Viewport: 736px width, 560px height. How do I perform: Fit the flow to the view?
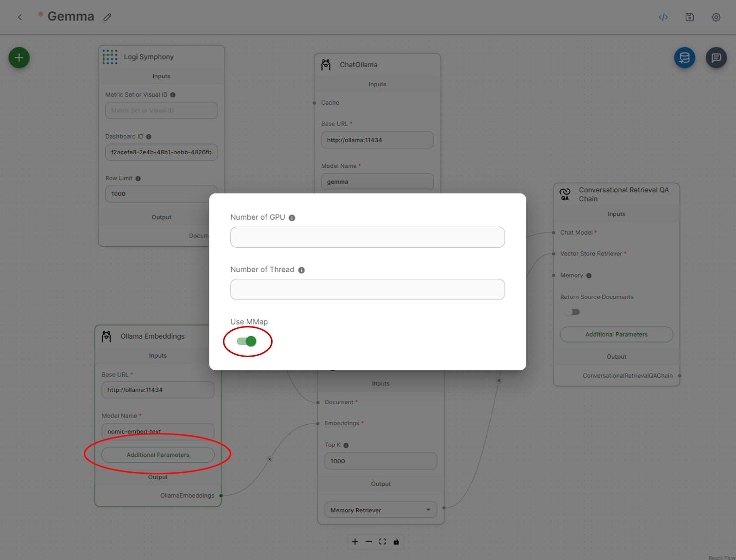[382, 542]
